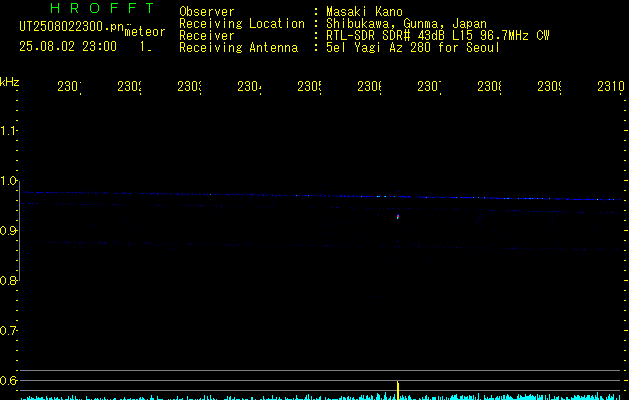Click the Receiving Antenna label

click(238, 48)
